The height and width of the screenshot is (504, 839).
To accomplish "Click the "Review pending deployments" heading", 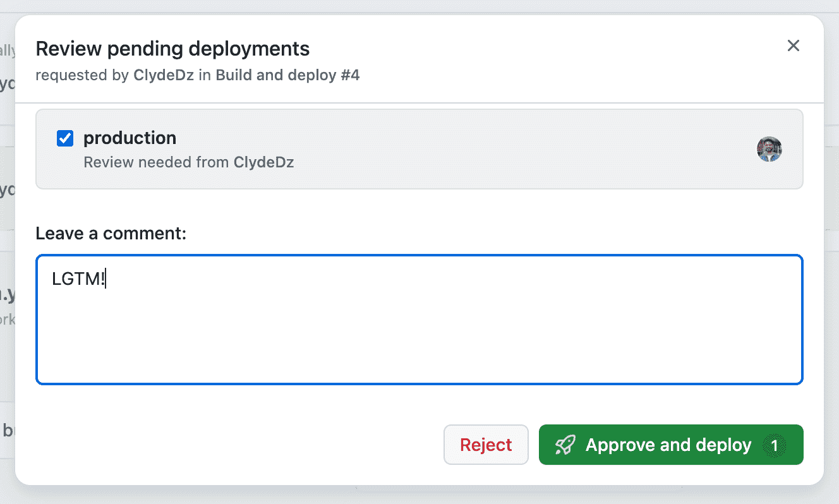I will [x=172, y=48].
